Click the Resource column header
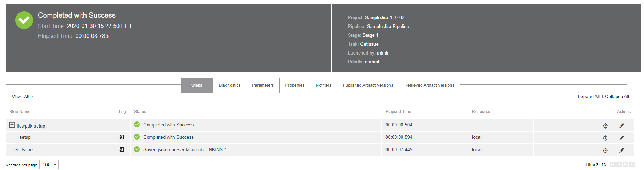644x170 pixels. [481, 111]
